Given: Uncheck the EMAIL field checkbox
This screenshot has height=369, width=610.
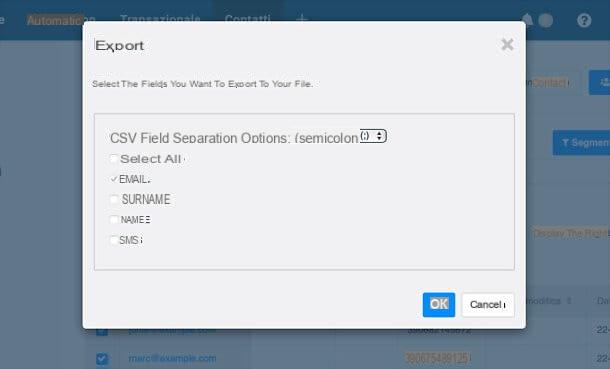Looking at the screenshot, I should [x=114, y=179].
